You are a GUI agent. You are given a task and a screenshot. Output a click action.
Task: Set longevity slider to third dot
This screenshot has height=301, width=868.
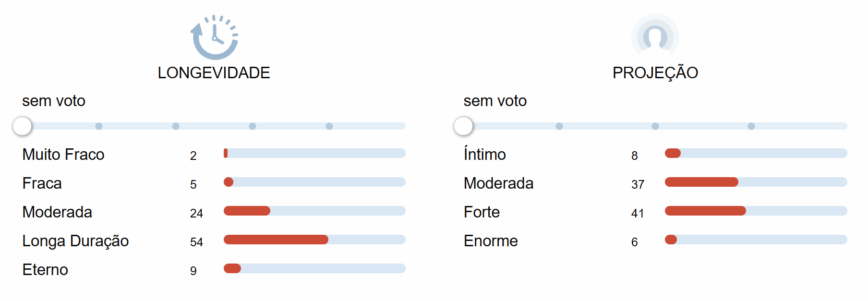[253, 126]
